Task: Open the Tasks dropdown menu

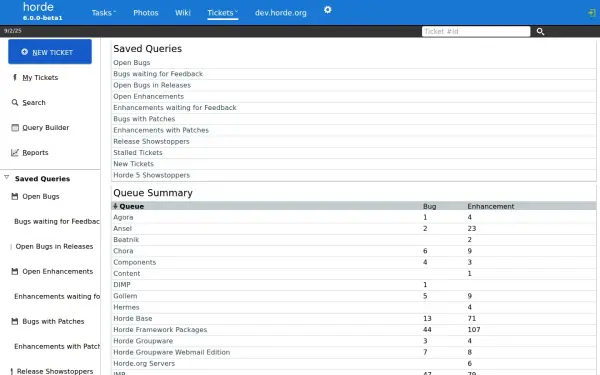Action: click(103, 13)
